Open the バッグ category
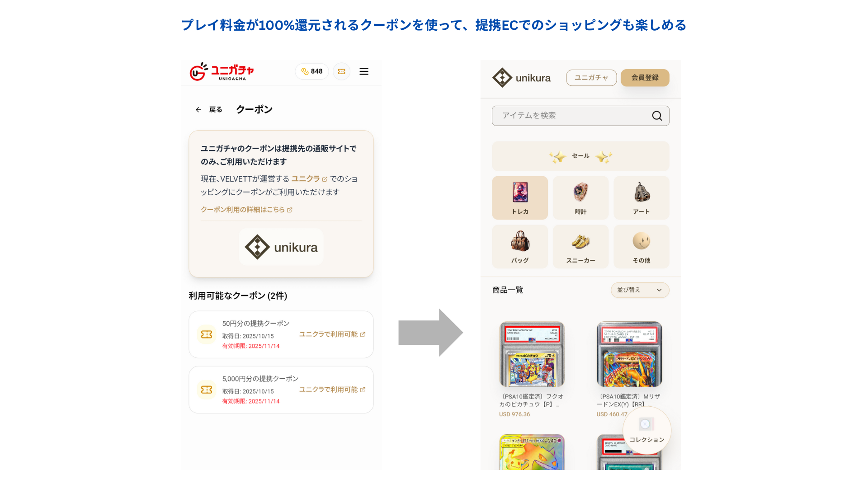Image resolution: width=868 pixels, height=488 pixels. pyautogui.click(x=520, y=247)
